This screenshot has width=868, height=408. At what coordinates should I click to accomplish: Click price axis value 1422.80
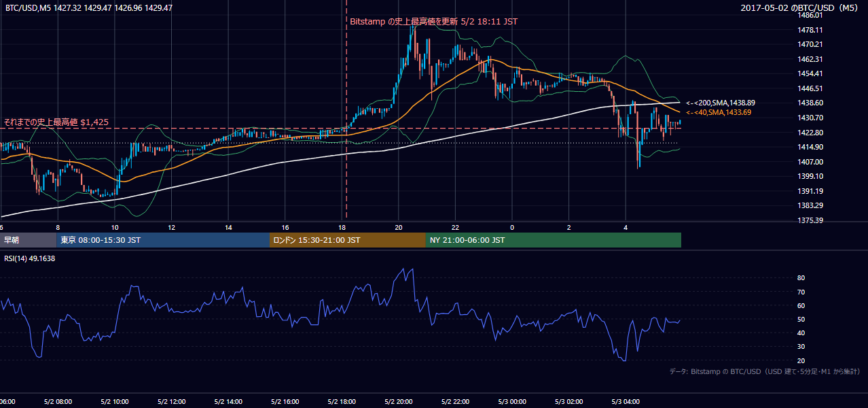pos(811,133)
